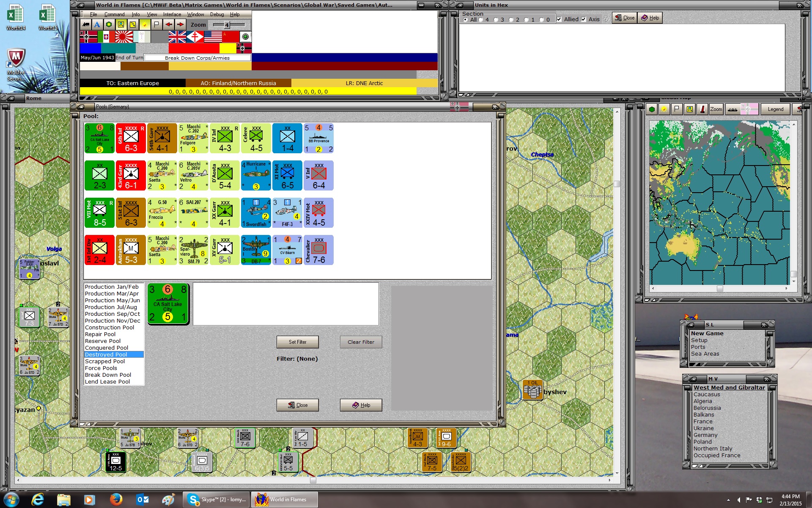Screen dimensions: 812x508
Task: Select the United Kingdom flag
Action: coord(177,37)
